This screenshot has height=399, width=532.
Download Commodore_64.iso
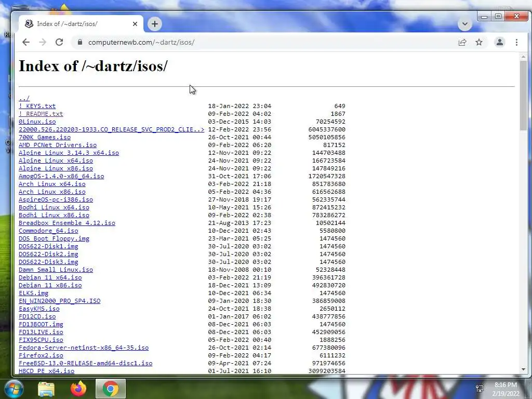48,231
